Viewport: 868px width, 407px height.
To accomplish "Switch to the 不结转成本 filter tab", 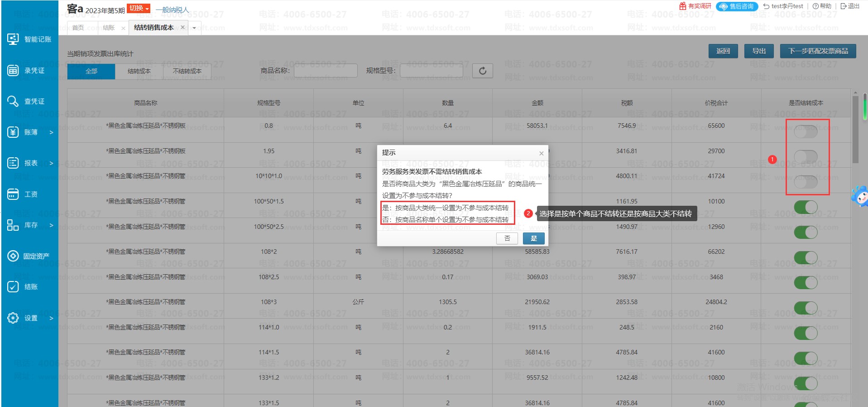I will (187, 71).
